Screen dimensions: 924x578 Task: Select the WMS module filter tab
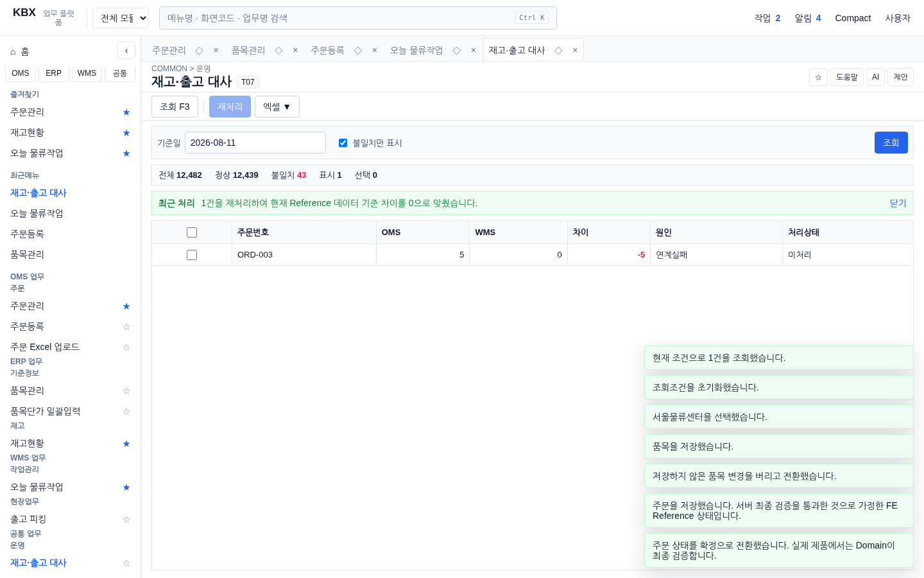[x=87, y=73]
